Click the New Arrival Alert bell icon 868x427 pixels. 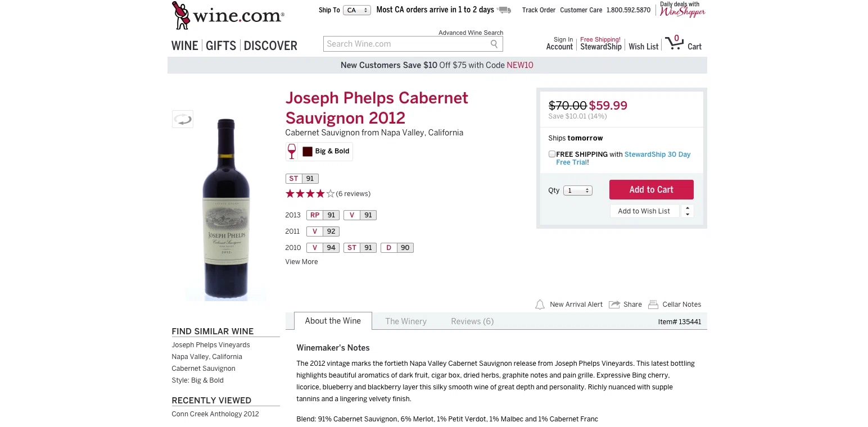tap(540, 305)
